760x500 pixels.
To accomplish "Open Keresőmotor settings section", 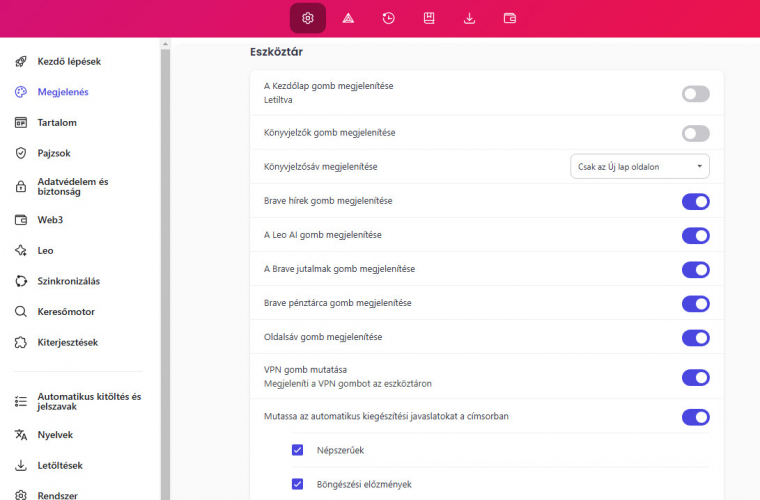I will pos(66,312).
